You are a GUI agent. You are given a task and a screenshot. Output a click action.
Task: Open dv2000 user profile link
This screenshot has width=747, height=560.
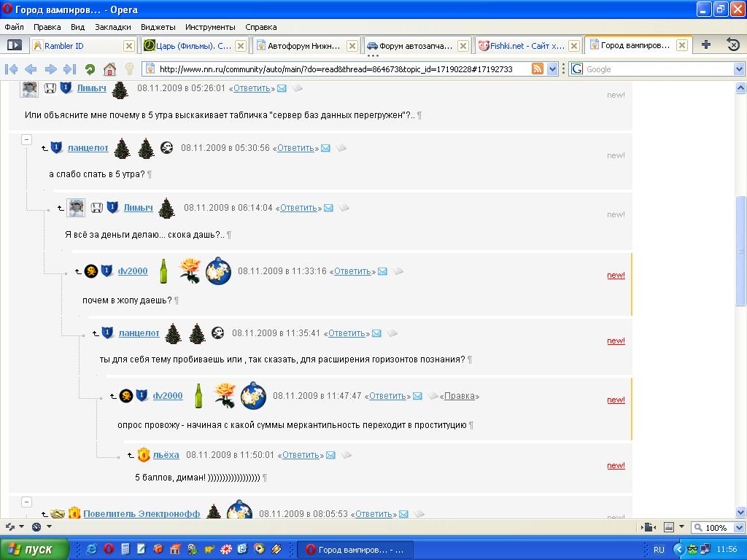tap(132, 271)
